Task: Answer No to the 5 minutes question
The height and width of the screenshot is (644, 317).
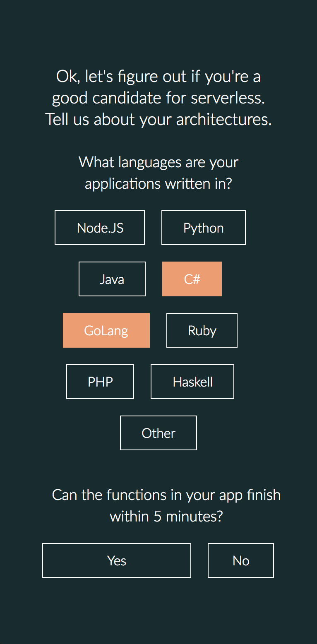Action: [241, 560]
